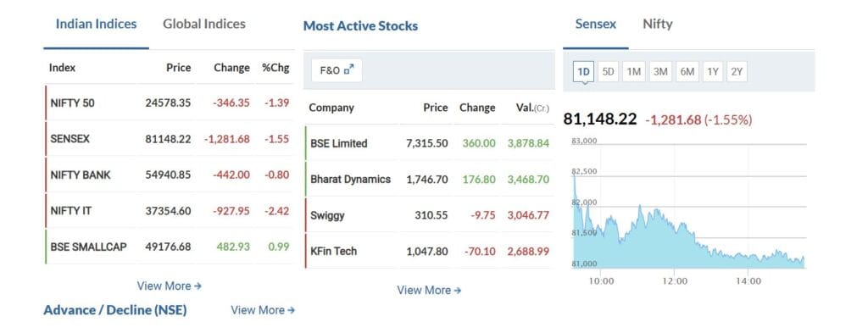This screenshot has height=333, width=868.
Task: Show the 2Y chart range
Action: coord(737,72)
